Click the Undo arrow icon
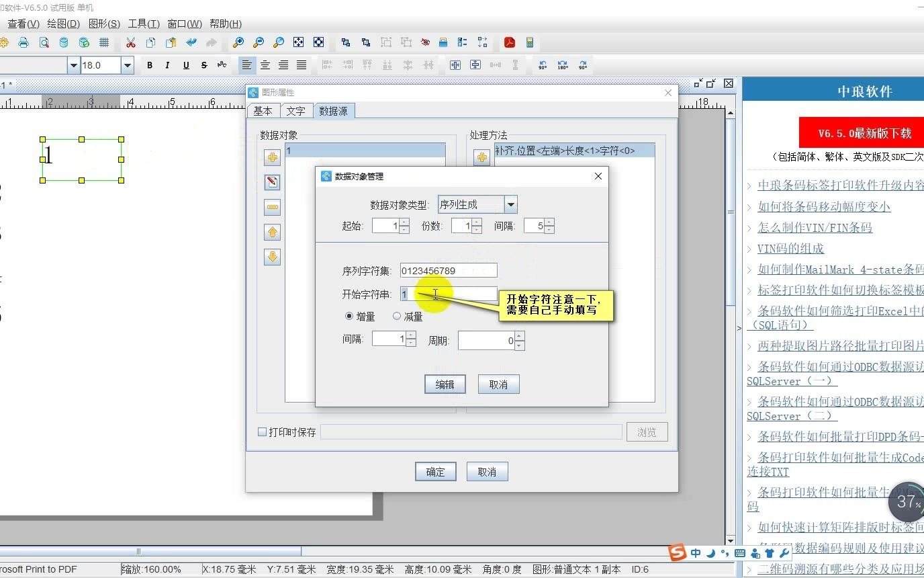The image size is (924, 578). (191, 42)
